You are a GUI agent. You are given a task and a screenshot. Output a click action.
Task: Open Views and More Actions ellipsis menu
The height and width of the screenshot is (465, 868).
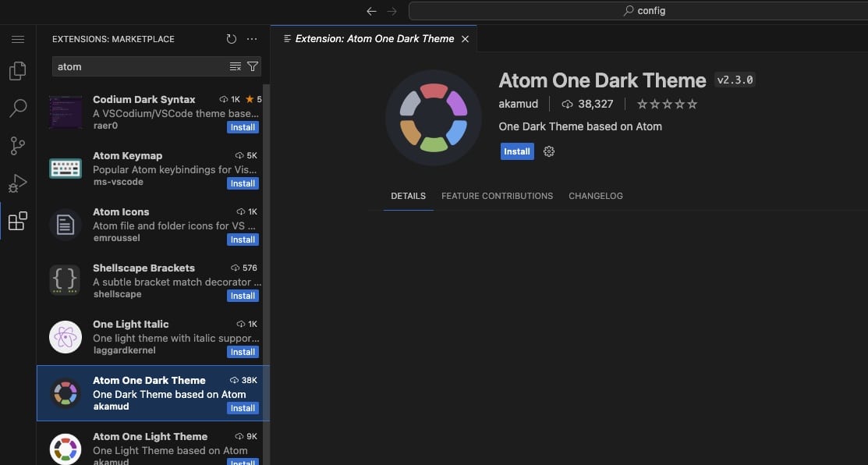point(252,39)
